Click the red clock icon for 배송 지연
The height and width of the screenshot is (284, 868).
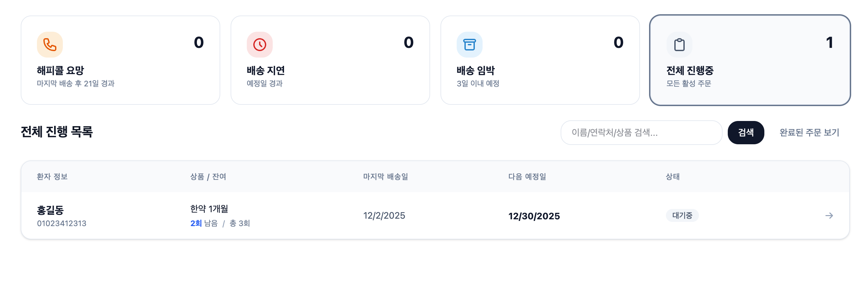click(x=259, y=45)
